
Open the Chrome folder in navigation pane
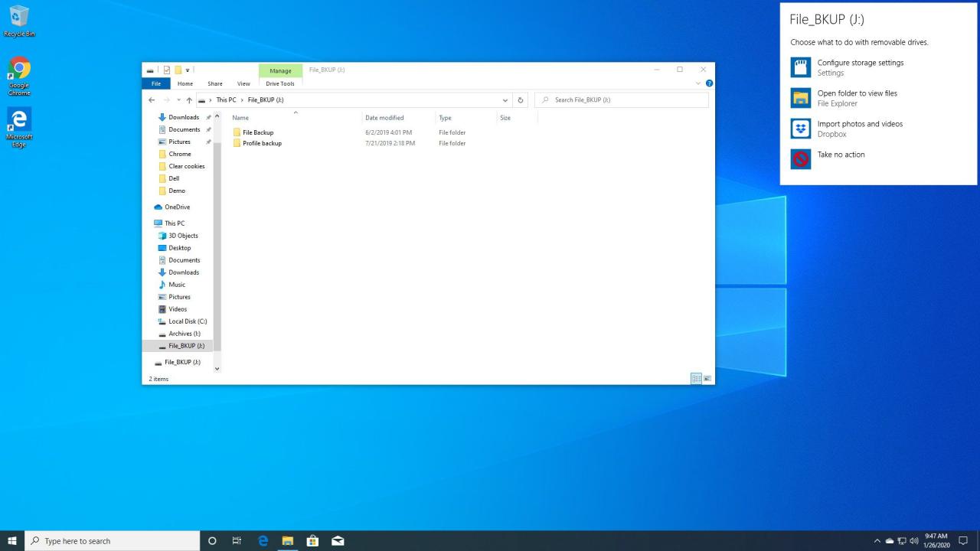(x=180, y=154)
